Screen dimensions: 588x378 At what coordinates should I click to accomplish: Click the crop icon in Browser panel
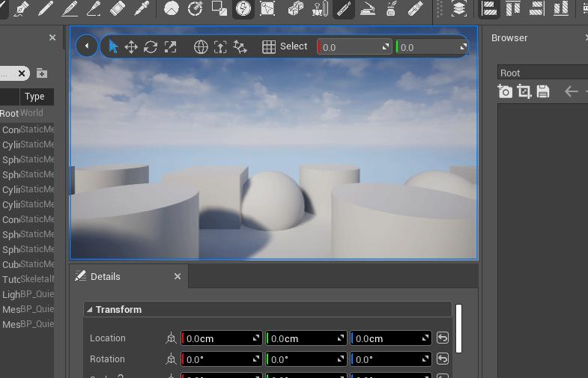point(524,91)
